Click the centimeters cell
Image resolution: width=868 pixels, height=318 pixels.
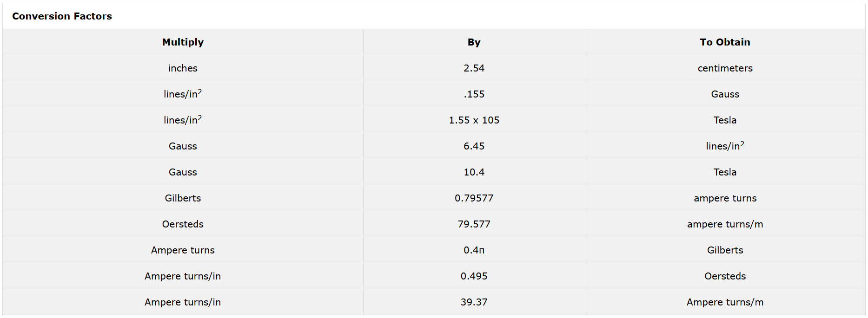(725, 68)
